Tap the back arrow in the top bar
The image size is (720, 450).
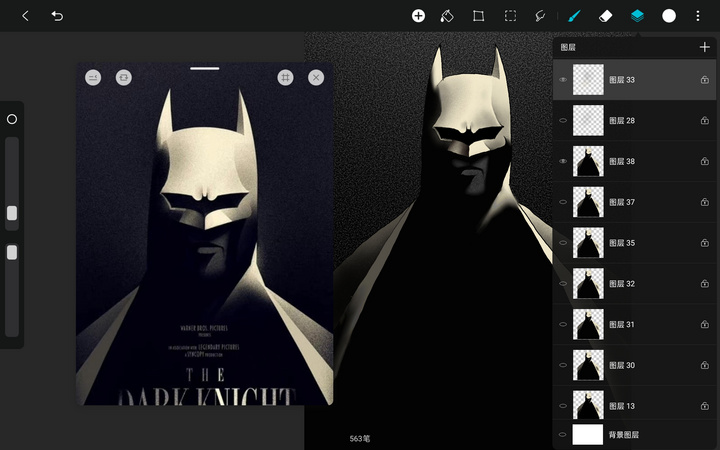[x=25, y=16]
